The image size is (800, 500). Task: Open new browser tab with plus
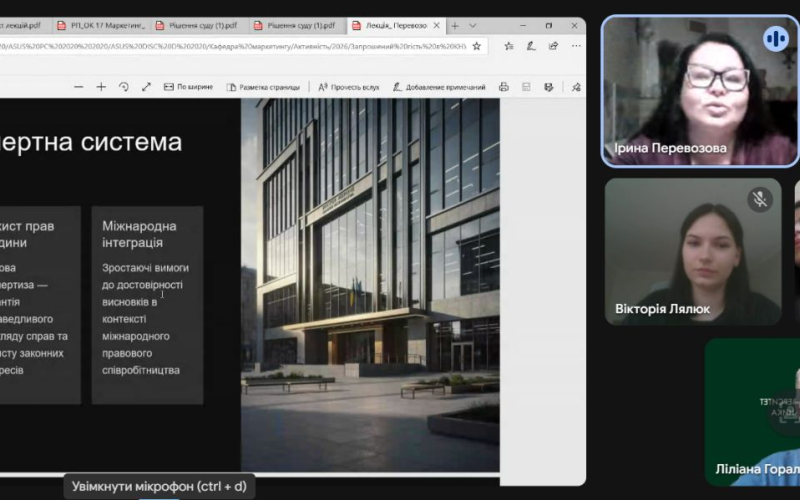click(455, 25)
